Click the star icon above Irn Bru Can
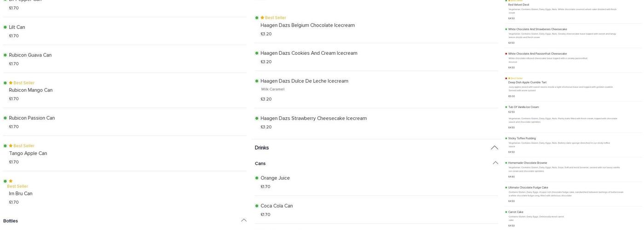The width and height of the screenshot is (644, 230). [x=11, y=181]
